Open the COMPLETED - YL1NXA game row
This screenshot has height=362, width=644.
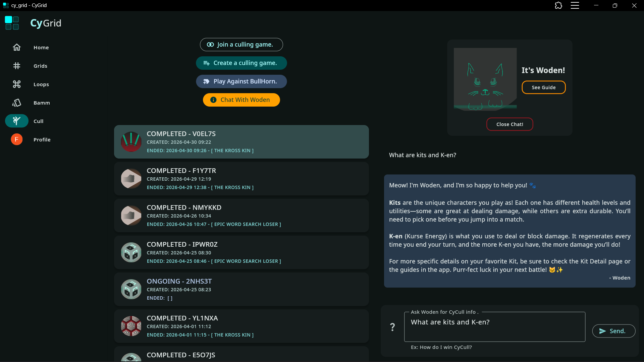coord(241,326)
